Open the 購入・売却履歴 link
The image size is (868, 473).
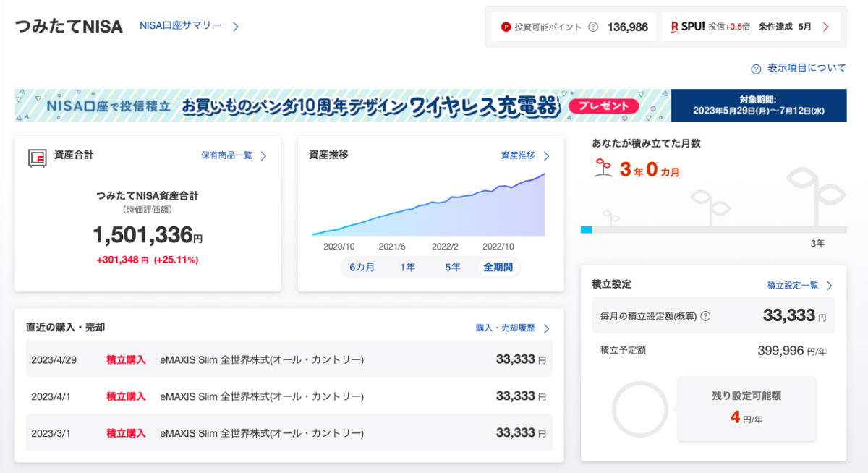506,328
